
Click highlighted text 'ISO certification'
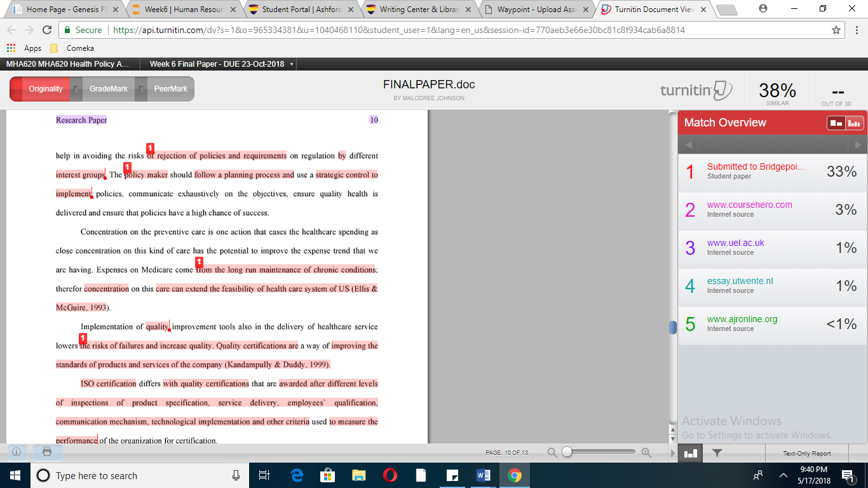coord(109,384)
